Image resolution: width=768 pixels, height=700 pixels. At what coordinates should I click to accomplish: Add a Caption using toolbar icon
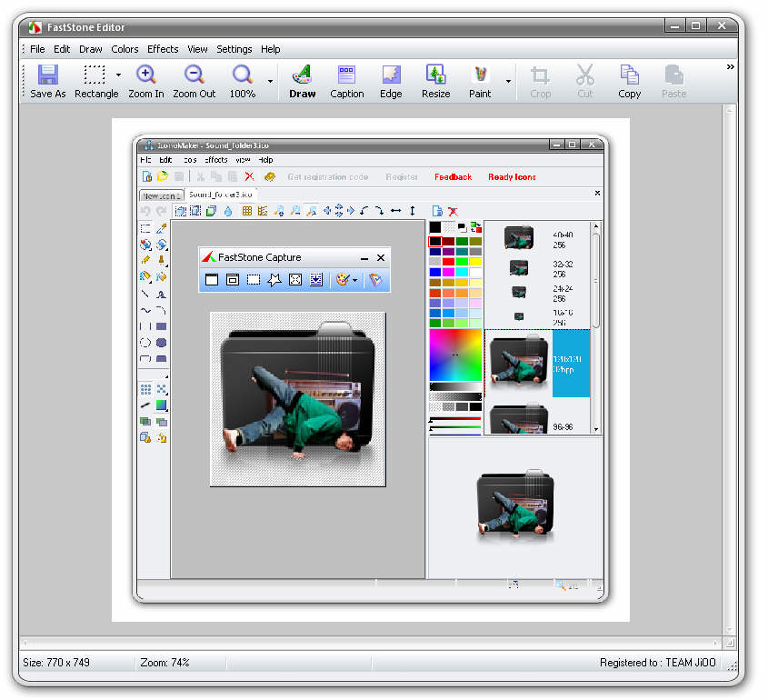coord(346,81)
